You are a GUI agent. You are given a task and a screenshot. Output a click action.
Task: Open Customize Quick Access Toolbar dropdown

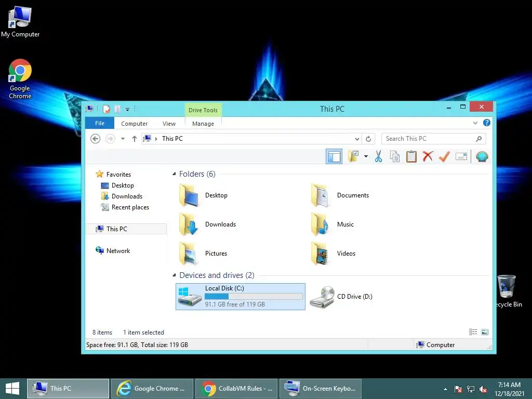coord(128,109)
